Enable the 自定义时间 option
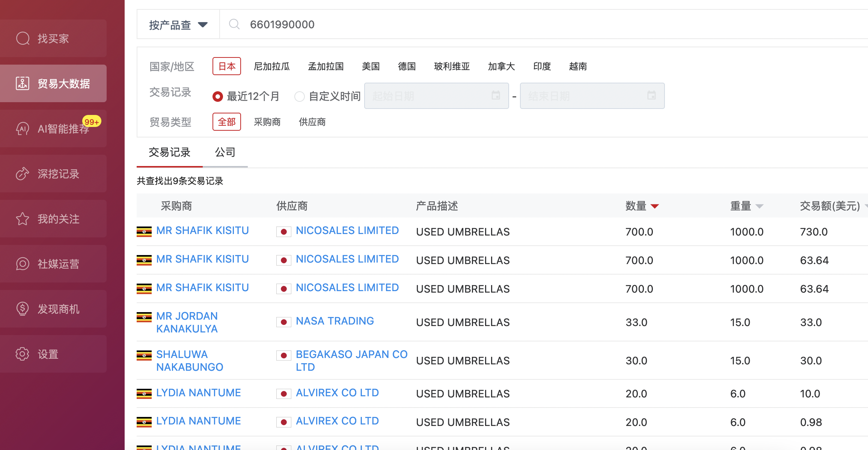 click(300, 96)
